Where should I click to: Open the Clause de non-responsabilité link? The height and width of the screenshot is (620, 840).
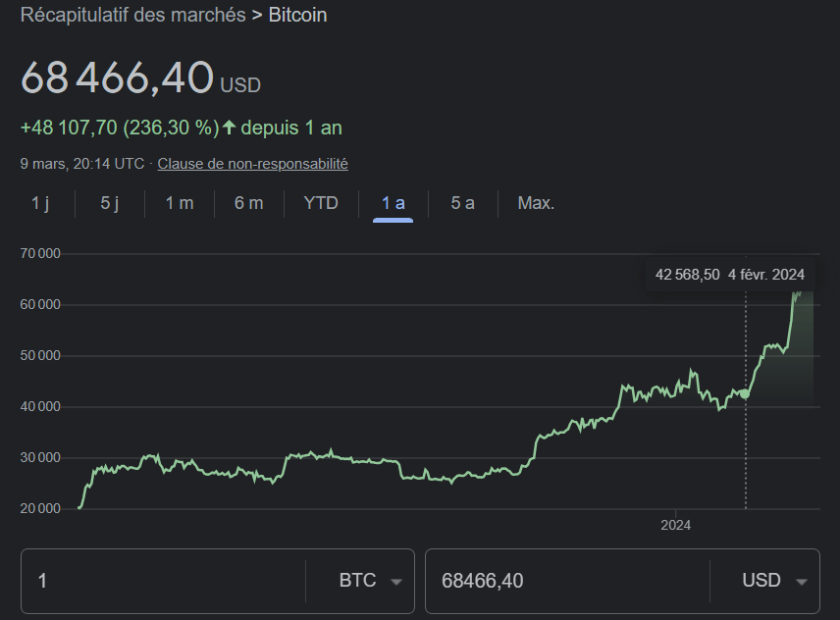coord(252,164)
